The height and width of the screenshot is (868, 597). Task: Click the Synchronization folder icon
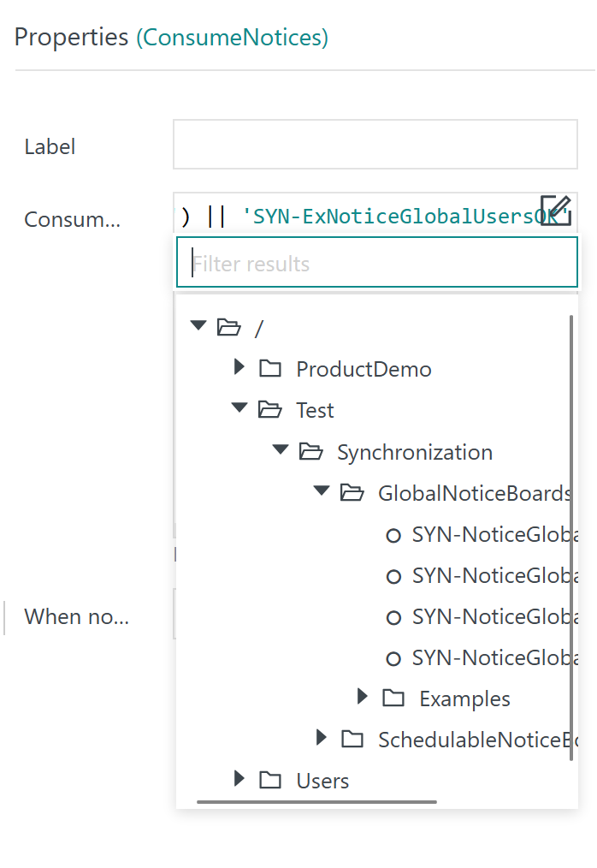coord(310,452)
